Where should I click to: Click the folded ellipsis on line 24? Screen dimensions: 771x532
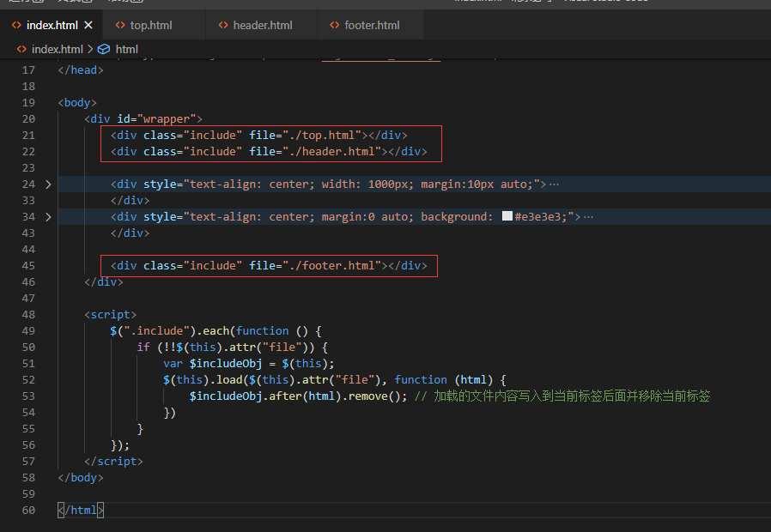tap(554, 184)
